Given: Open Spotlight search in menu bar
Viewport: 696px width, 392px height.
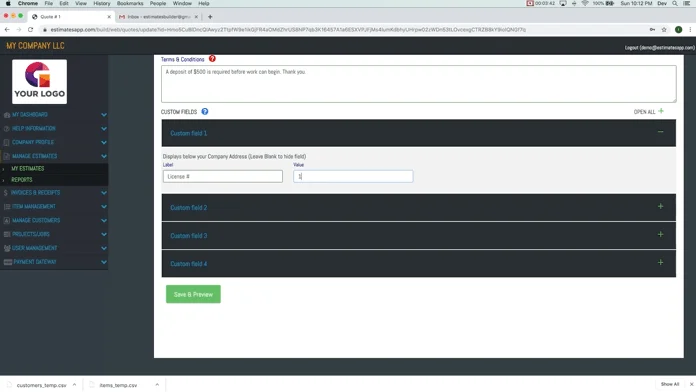Looking at the screenshot, I should coord(675,3).
